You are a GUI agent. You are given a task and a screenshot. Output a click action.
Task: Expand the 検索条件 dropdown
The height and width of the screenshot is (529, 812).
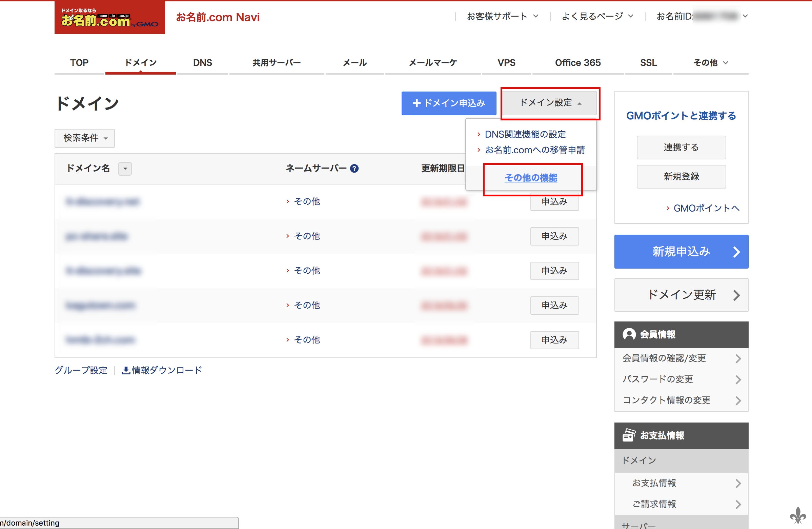[x=85, y=138]
